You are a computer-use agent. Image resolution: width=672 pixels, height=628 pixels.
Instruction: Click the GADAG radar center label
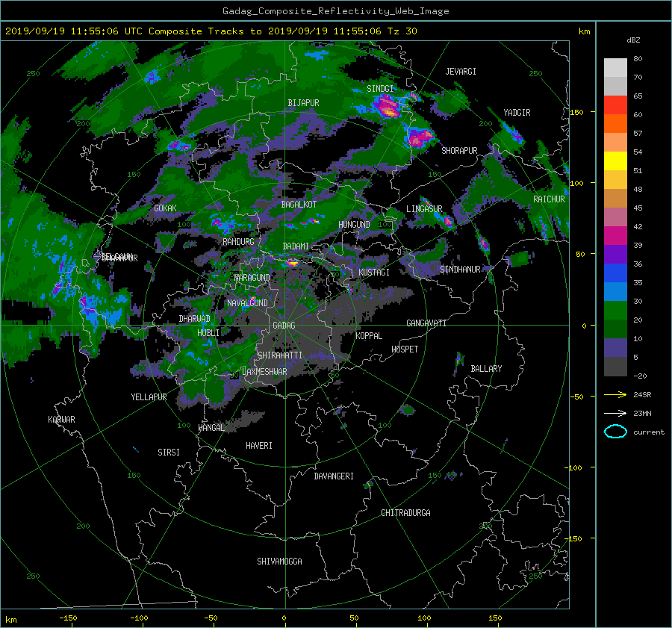point(284,326)
